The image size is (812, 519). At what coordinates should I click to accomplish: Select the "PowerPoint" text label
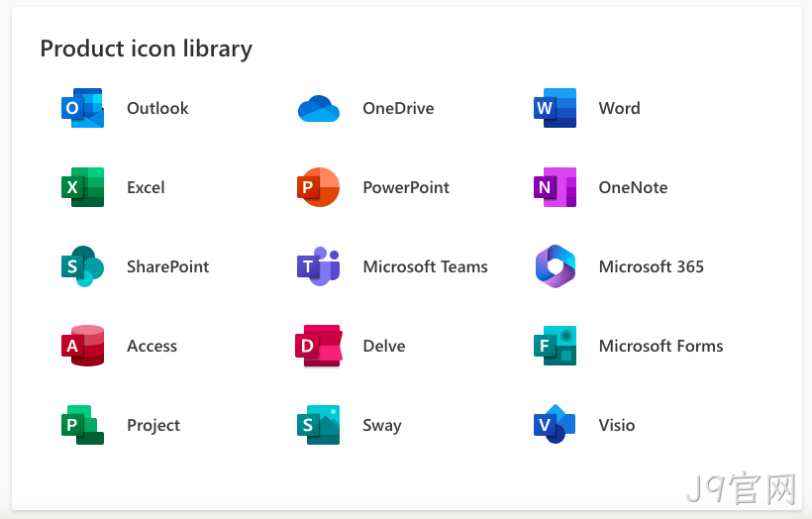coord(406,187)
